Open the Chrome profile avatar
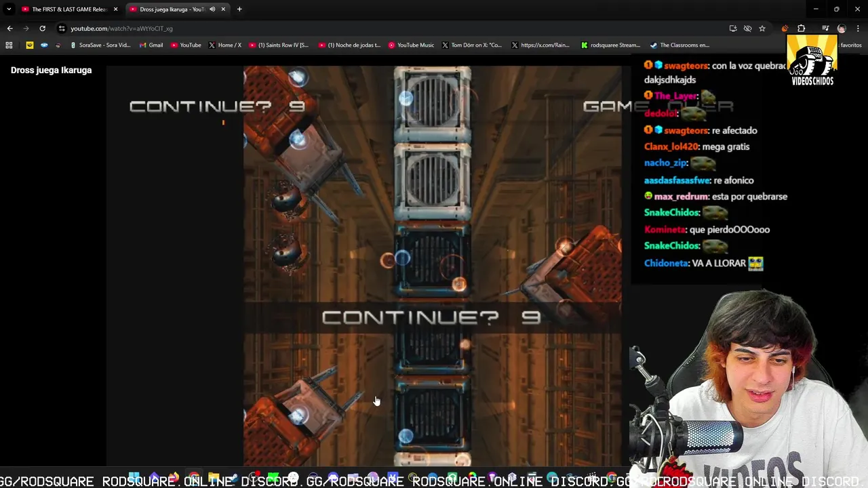The width and height of the screenshot is (868, 488). (x=842, y=28)
